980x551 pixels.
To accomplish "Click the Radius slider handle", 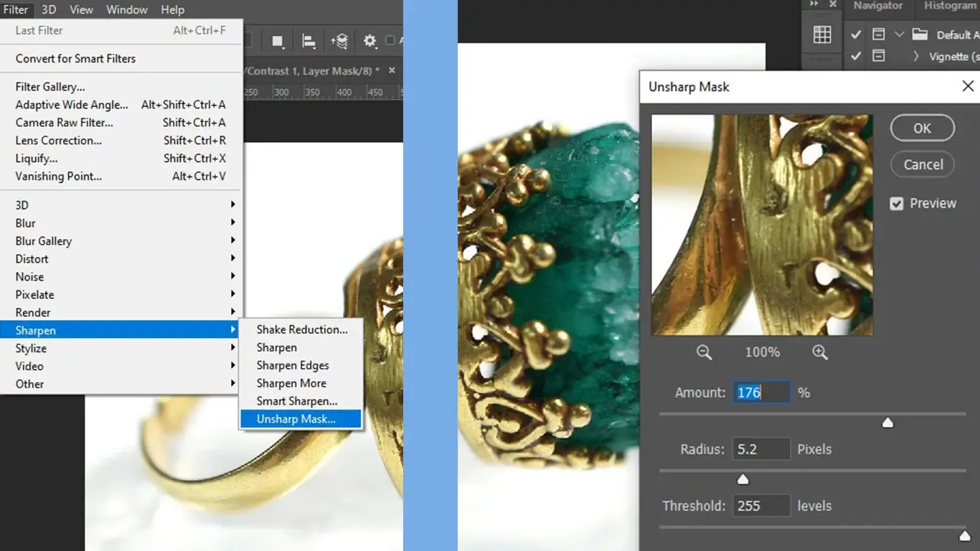I will click(x=743, y=479).
